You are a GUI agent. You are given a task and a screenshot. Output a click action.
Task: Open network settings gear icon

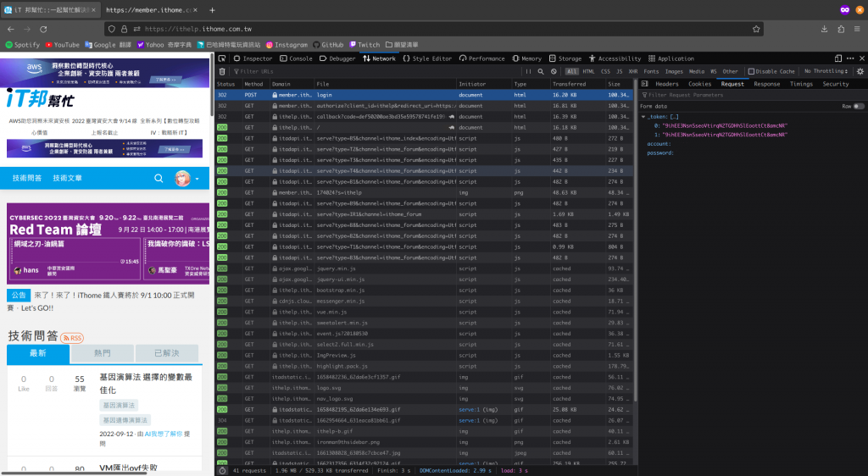[x=860, y=71]
